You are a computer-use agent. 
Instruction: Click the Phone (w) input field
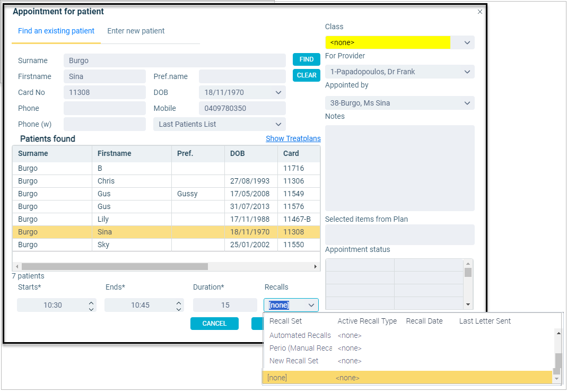tap(104, 125)
